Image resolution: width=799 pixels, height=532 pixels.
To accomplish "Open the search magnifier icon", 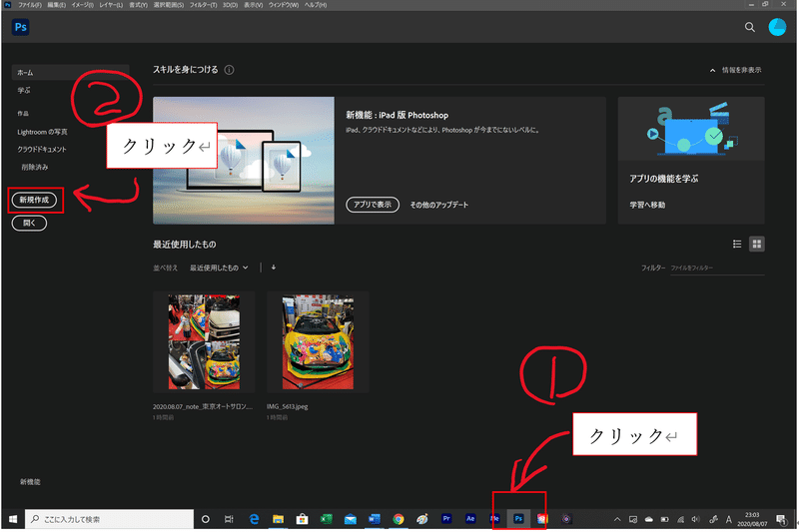I will coord(750,27).
